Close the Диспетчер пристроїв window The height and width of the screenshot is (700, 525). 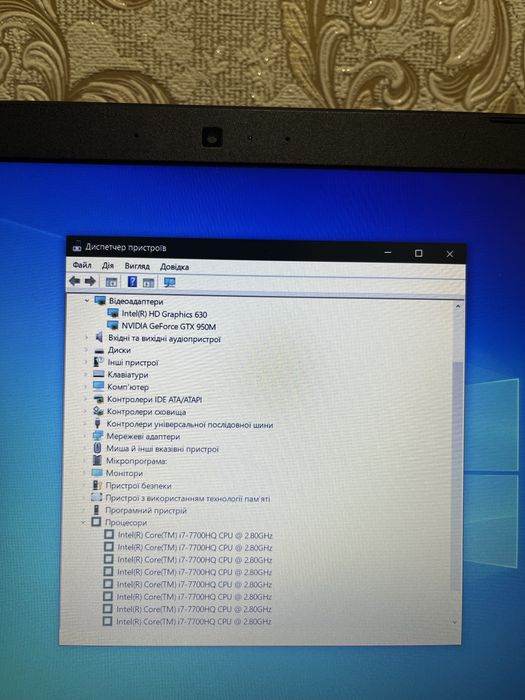pyautogui.click(x=450, y=254)
